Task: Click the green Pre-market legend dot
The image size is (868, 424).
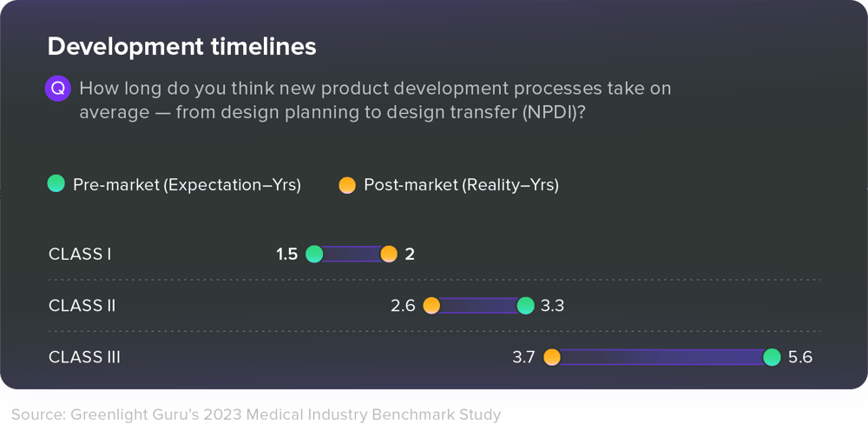Action: [x=56, y=183]
